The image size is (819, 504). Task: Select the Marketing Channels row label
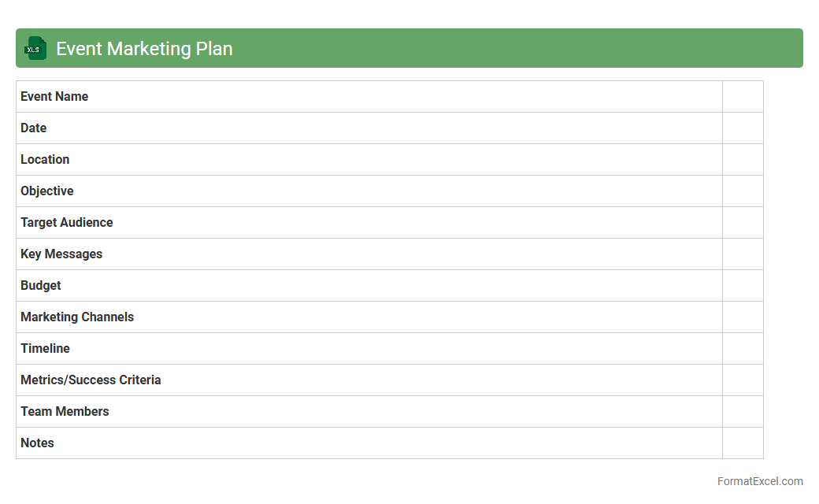click(77, 317)
